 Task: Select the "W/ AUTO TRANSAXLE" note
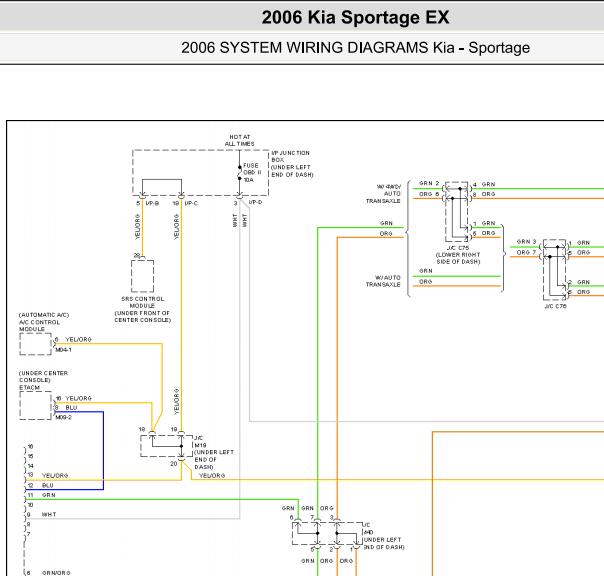tap(383, 281)
